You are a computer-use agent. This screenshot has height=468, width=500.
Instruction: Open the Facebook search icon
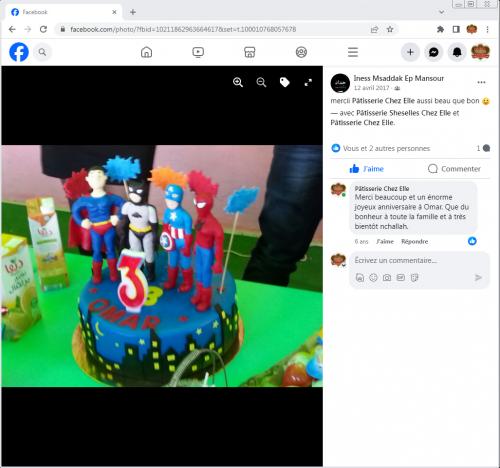42,52
